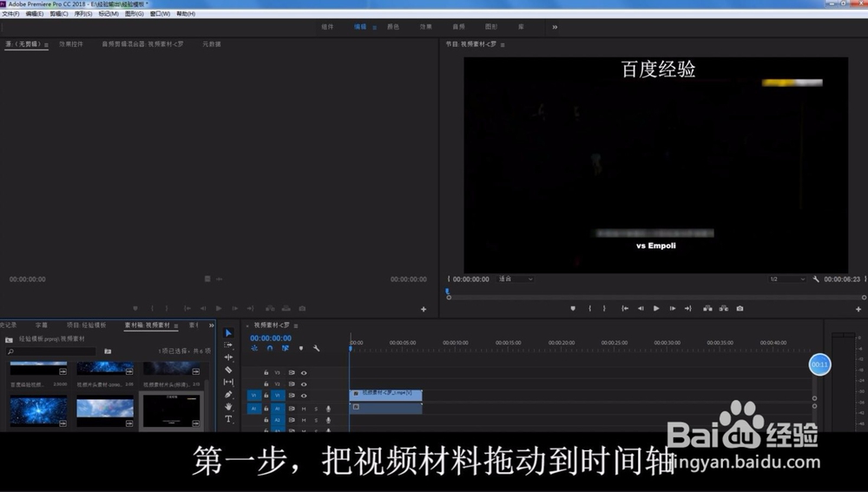Toggle sync lock on track V2

point(291,384)
